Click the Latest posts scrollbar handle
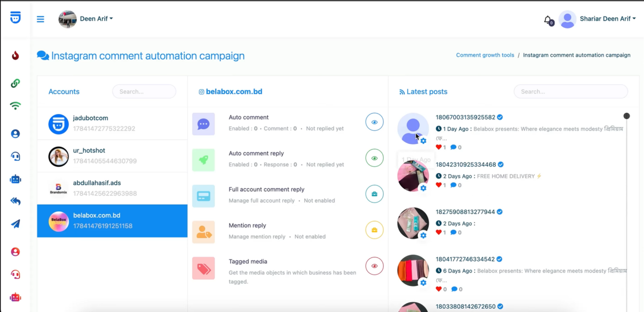644x312 pixels. pos(626,116)
